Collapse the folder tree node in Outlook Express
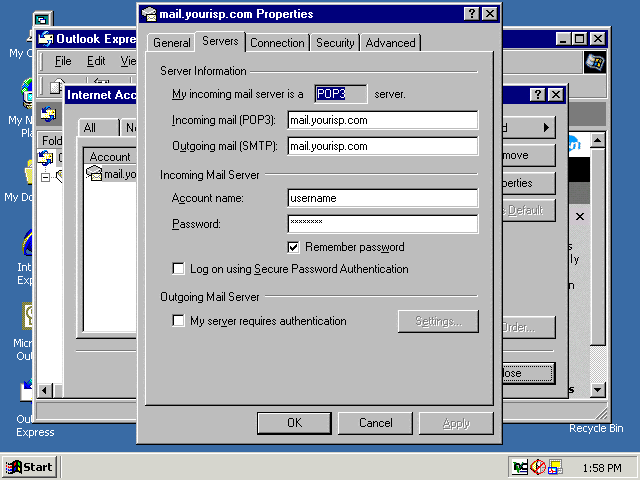Image resolution: width=640 pixels, height=480 pixels. pos(45,177)
